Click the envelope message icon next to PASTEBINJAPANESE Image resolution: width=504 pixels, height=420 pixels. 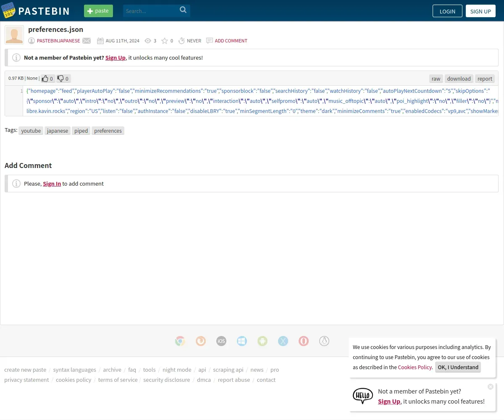87,41
